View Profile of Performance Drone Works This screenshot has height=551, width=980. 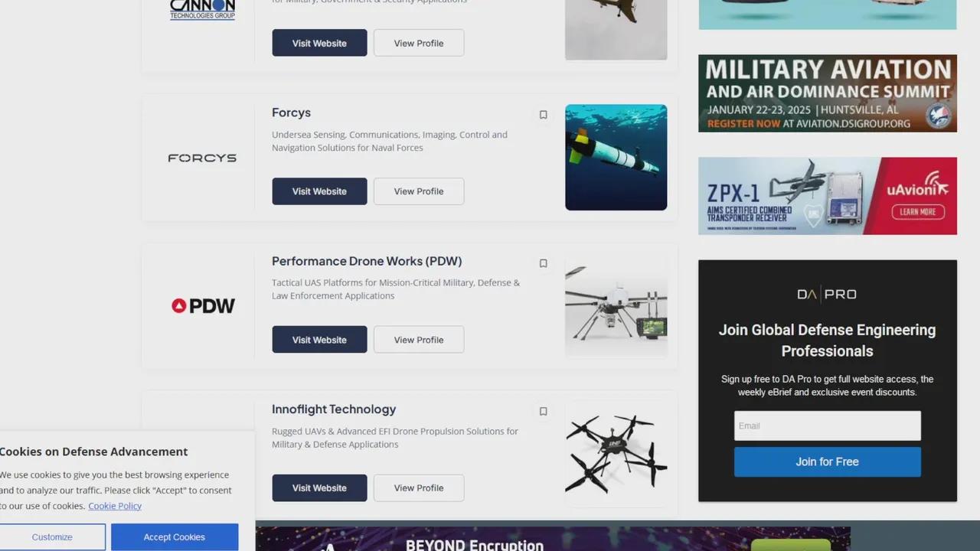tap(419, 340)
